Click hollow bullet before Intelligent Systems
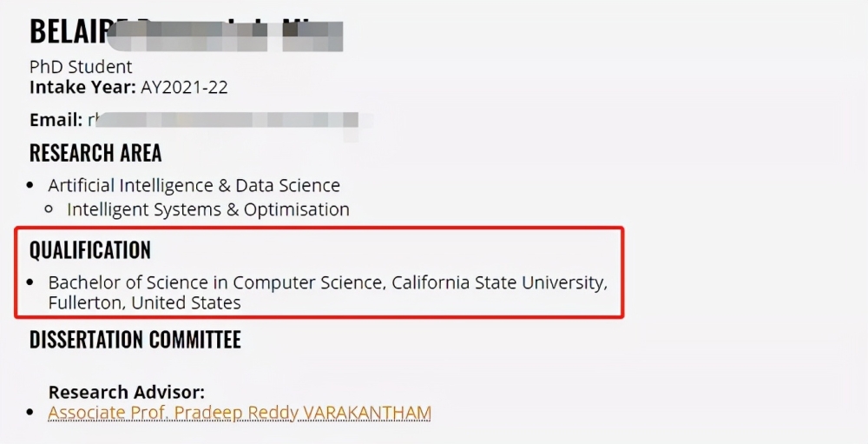 click(49, 209)
